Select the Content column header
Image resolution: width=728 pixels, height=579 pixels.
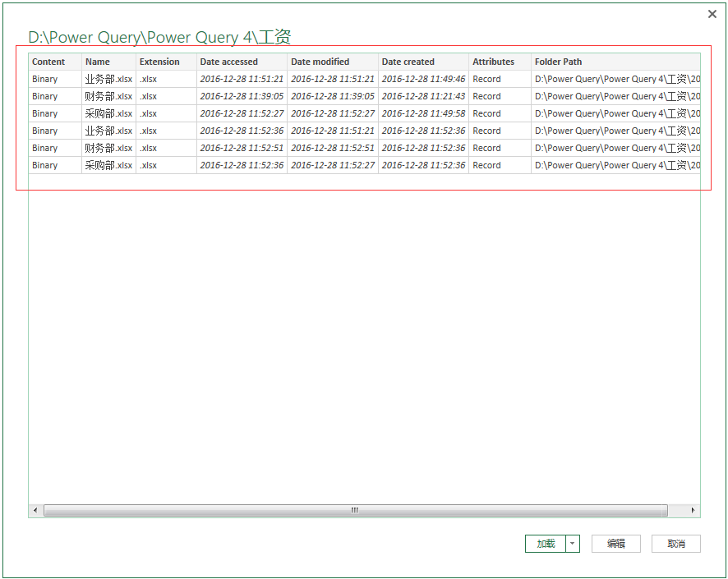[55, 62]
